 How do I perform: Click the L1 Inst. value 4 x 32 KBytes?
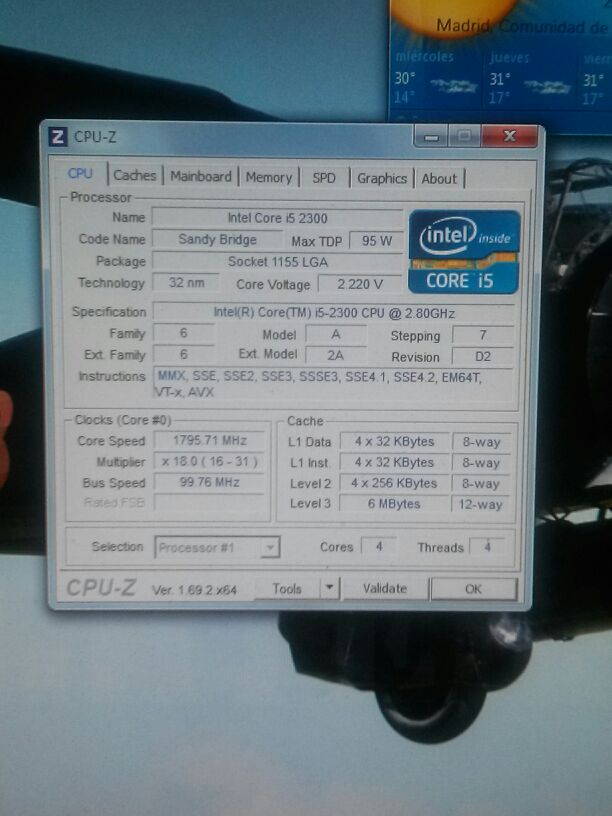tap(394, 462)
